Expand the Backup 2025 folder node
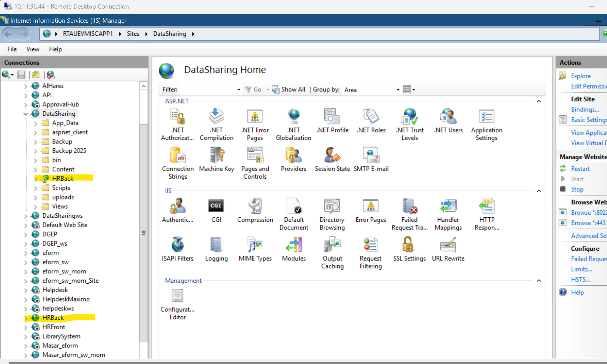The image size is (607, 364). click(x=35, y=151)
